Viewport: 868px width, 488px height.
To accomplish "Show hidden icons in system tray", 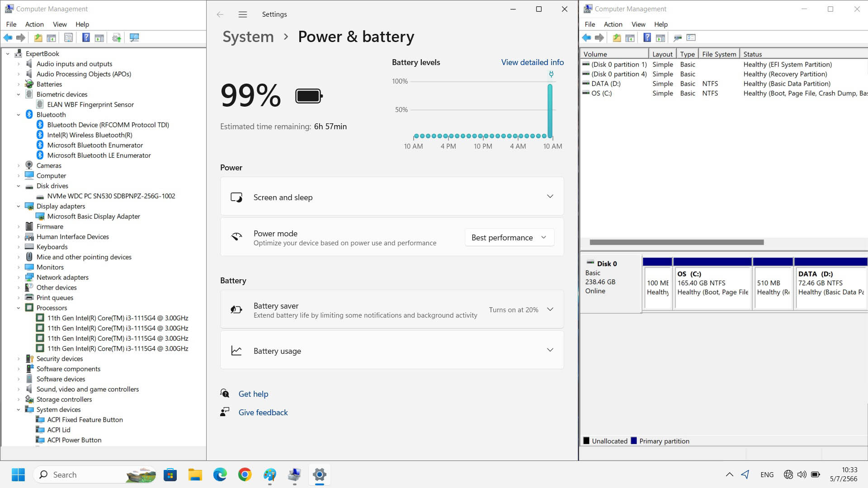I will click(x=729, y=475).
